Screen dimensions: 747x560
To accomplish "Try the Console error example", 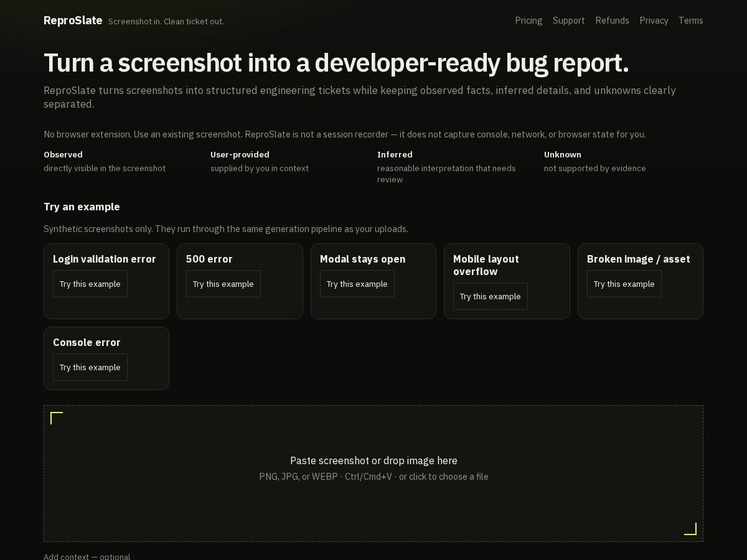I will pyautogui.click(x=90, y=367).
